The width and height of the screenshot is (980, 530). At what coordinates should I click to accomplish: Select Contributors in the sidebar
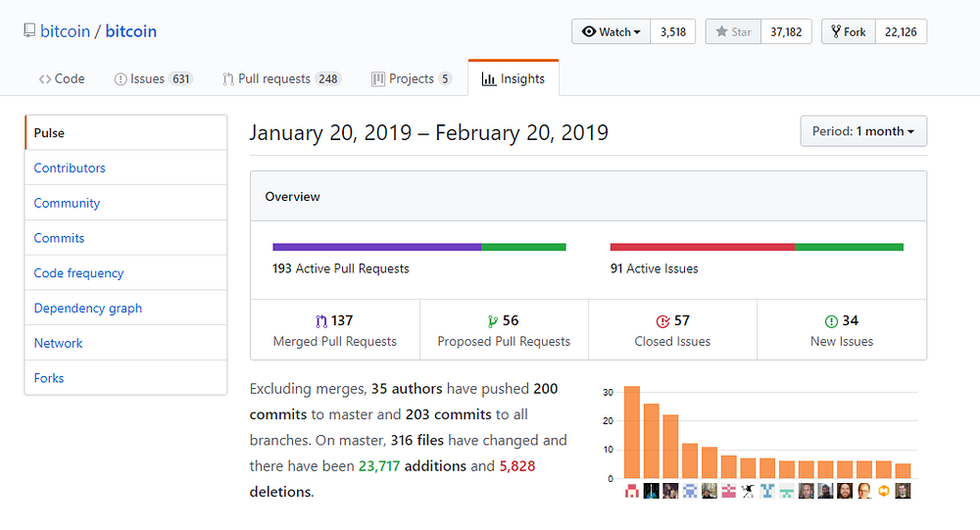coord(70,168)
